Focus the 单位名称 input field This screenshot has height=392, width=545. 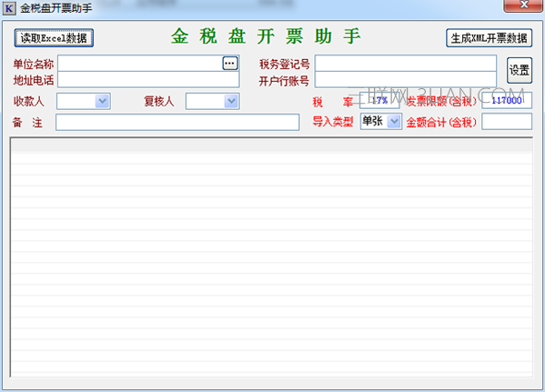(140, 64)
